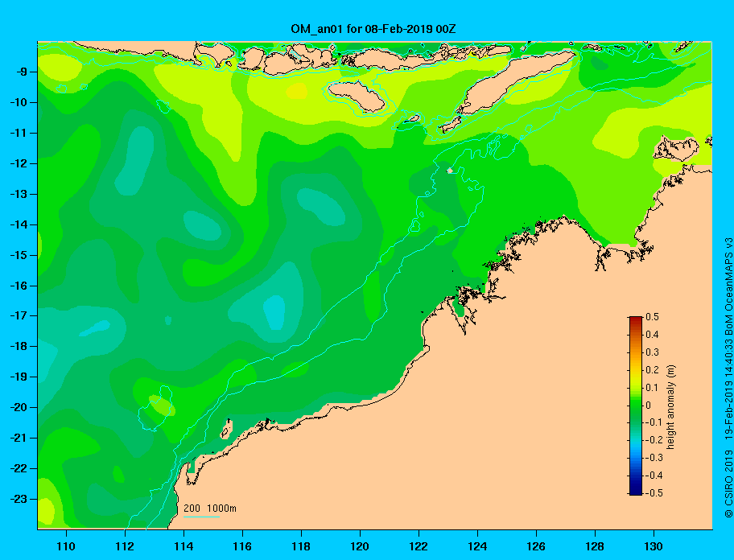Click the CSIRO 2019 BoM OceanMAPS copyright text
Image resolution: width=734 pixels, height=560 pixels.
[x=728, y=377]
